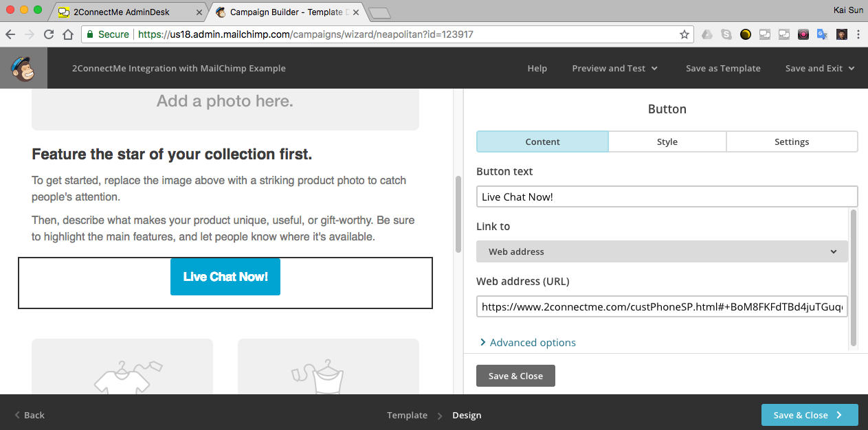Open the Google Translate extension

pos(822,34)
